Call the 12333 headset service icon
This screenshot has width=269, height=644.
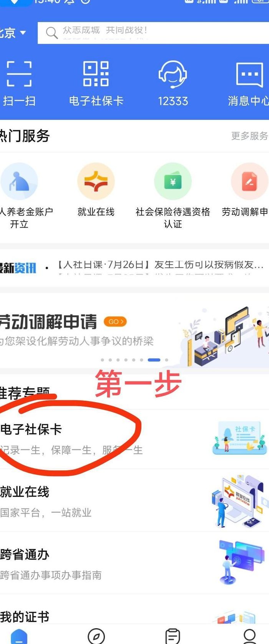(x=173, y=74)
